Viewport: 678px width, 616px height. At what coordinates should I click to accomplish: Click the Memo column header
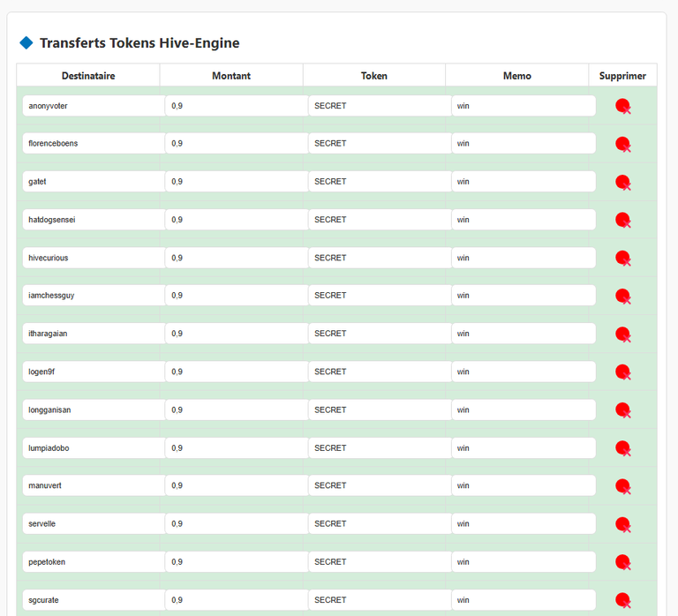click(517, 76)
